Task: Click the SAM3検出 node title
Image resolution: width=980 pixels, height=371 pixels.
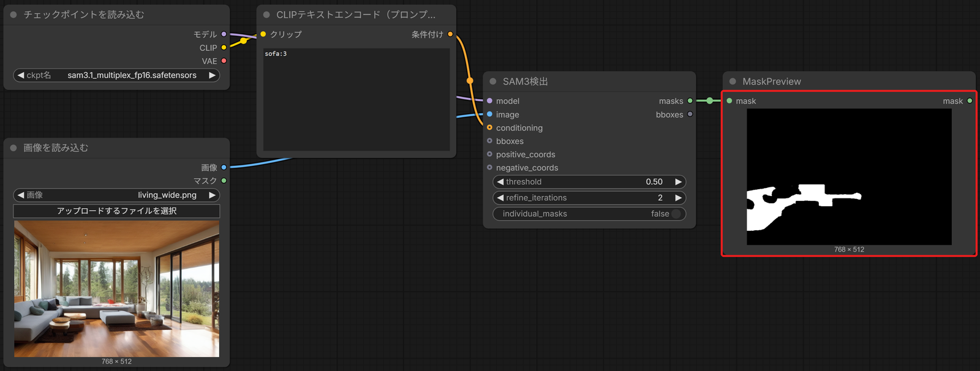Action: pyautogui.click(x=526, y=81)
